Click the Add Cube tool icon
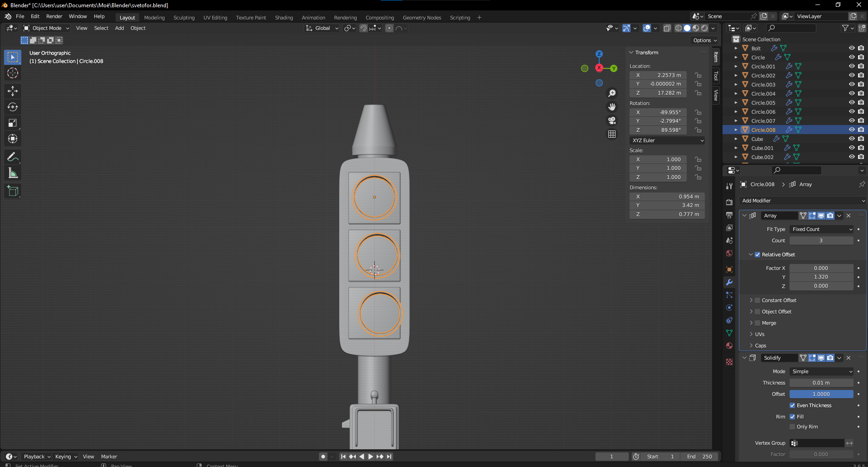Viewport: 868px width, 467px height. tap(13, 191)
